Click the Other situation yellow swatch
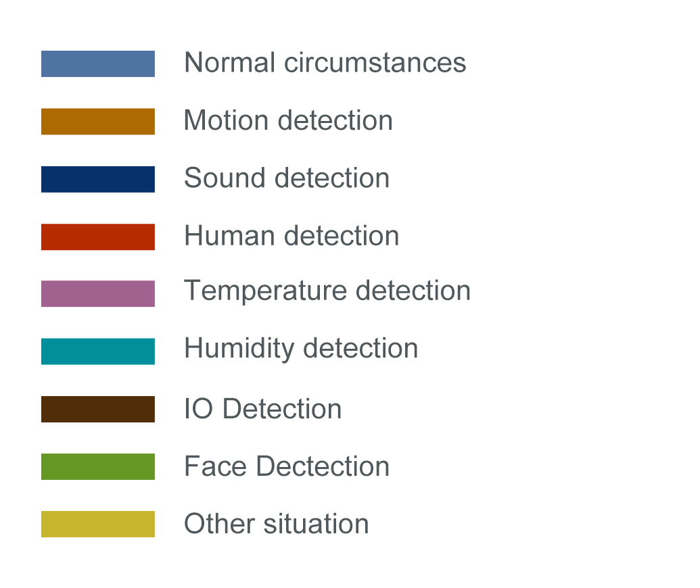Viewport: 700px width, 588px height. (x=98, y=524)
